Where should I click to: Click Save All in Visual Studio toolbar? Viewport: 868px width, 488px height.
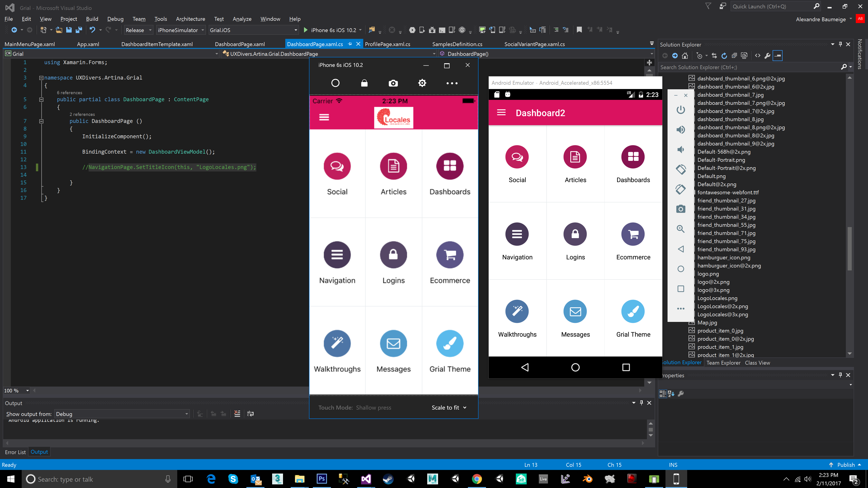pos(79,30)
